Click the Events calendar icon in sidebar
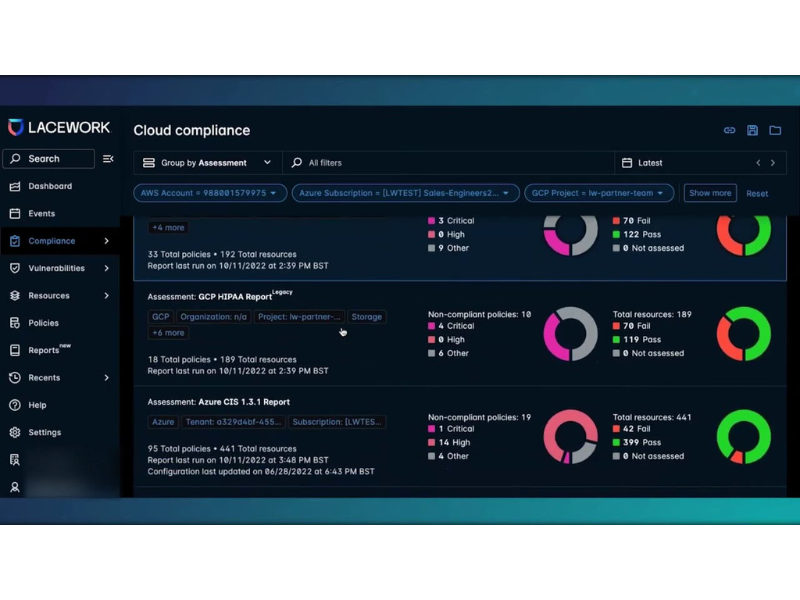Image resolution: width=800 pixels, height=600 pixels. tap(15, 213)
